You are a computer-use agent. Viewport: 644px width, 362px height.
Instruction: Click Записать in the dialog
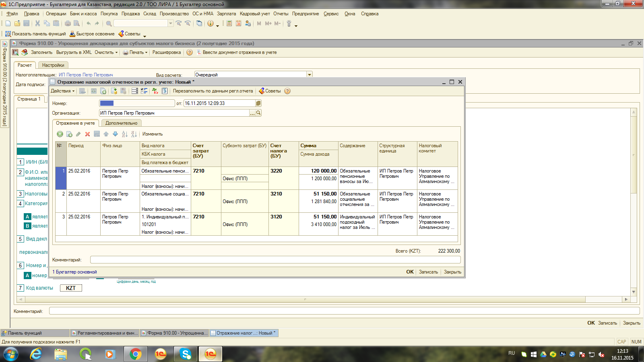(428, 272)
